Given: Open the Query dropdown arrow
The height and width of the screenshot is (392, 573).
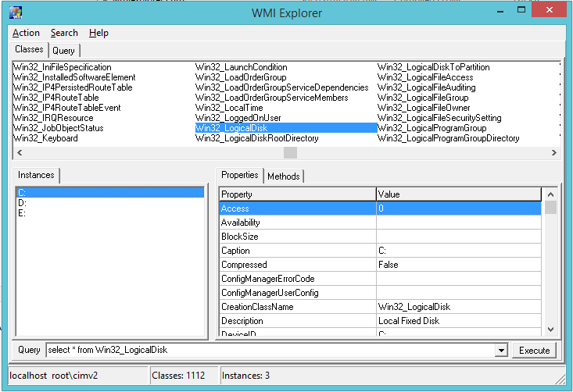Looking at the screenshot, I should click(x=501, y=351).
